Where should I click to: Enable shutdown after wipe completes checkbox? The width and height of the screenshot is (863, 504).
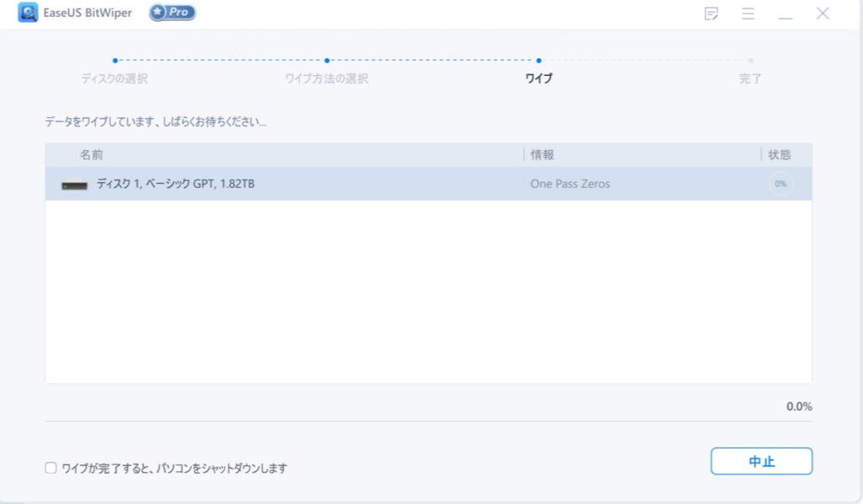pos(51,468)
